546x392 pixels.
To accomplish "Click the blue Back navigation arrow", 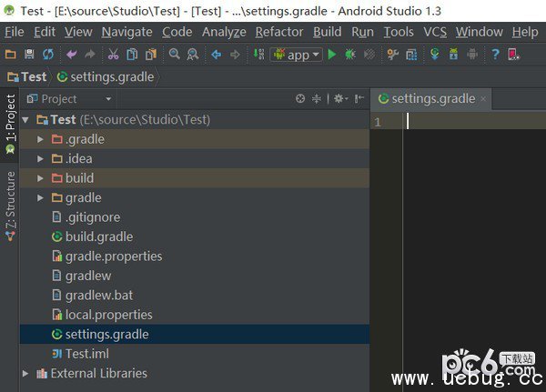I will point(217,55).
